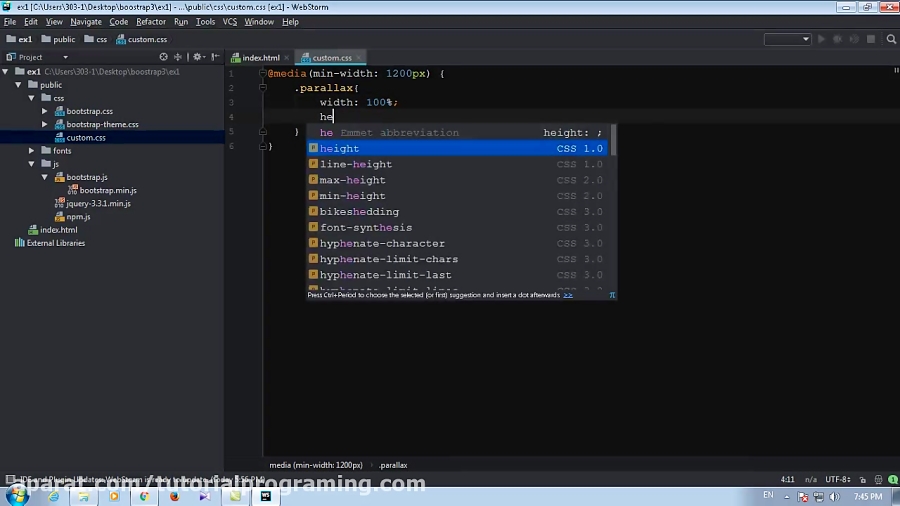900x506 pixels.
Task: Collapse the js folder arrow
Action: (x=32, y=164)
